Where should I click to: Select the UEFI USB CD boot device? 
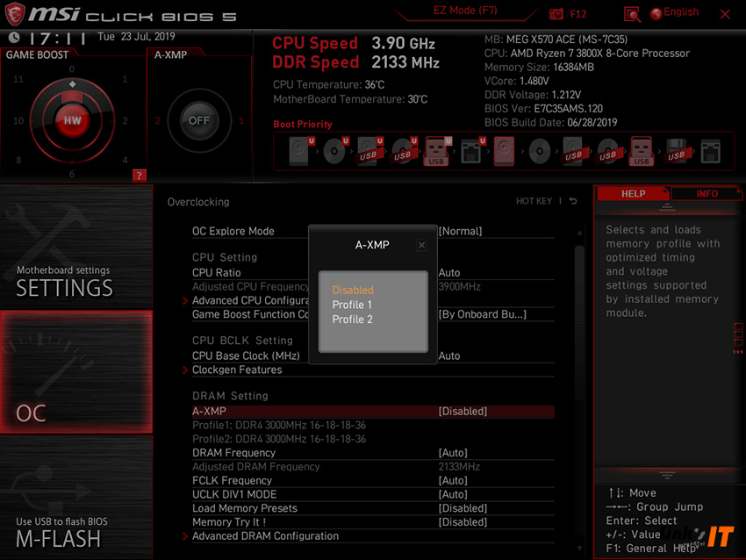coord(404,151)
